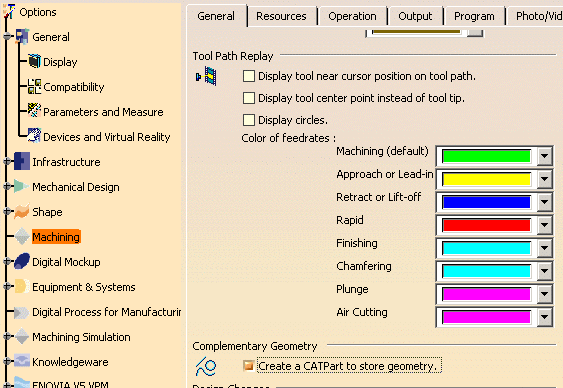Select Devices and Virtual Reality item
The image size is (563, 388).
coord(107,137)
